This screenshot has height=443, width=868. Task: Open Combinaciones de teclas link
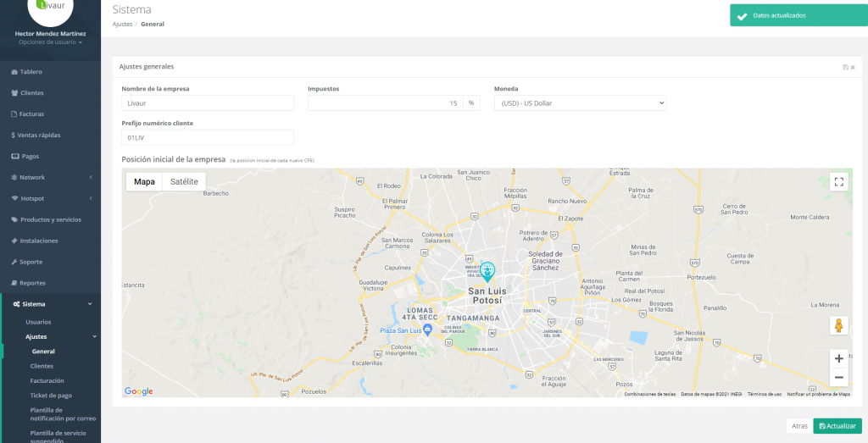[x=650, y=395]
